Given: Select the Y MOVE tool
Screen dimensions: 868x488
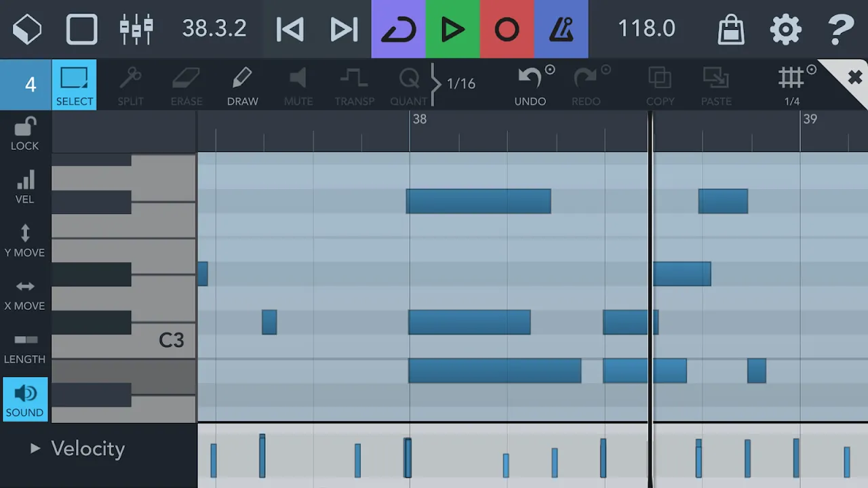Looking at the screenshot, I should click(25, 241).
